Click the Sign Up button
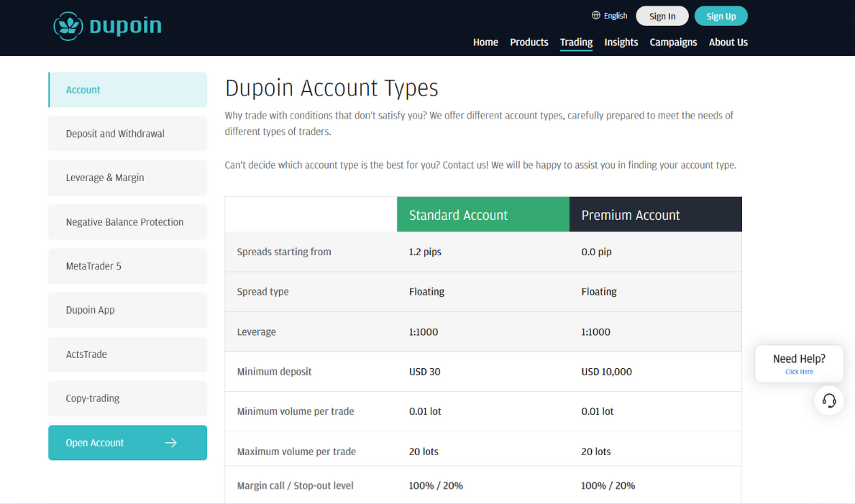Viewport: 855px width, 504px height. pyautogui.click(x=721, y=16)
